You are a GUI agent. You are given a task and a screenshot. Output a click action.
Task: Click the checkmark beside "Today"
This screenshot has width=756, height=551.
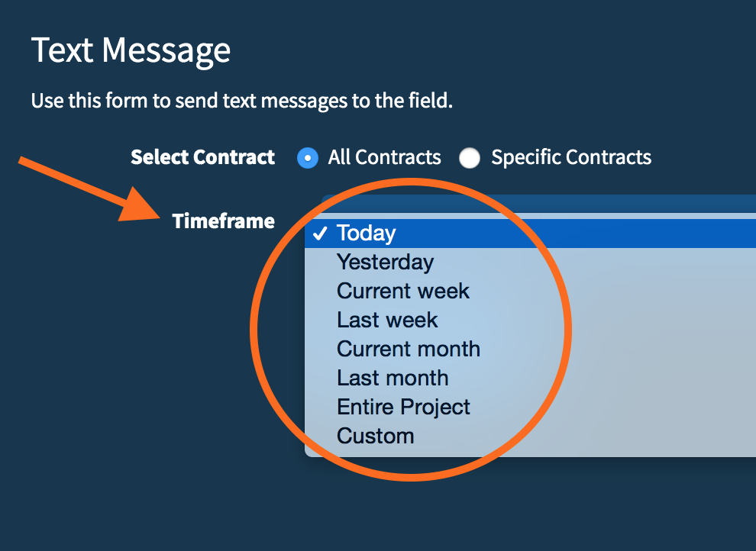pyautogui.click(x=319, y=234)
